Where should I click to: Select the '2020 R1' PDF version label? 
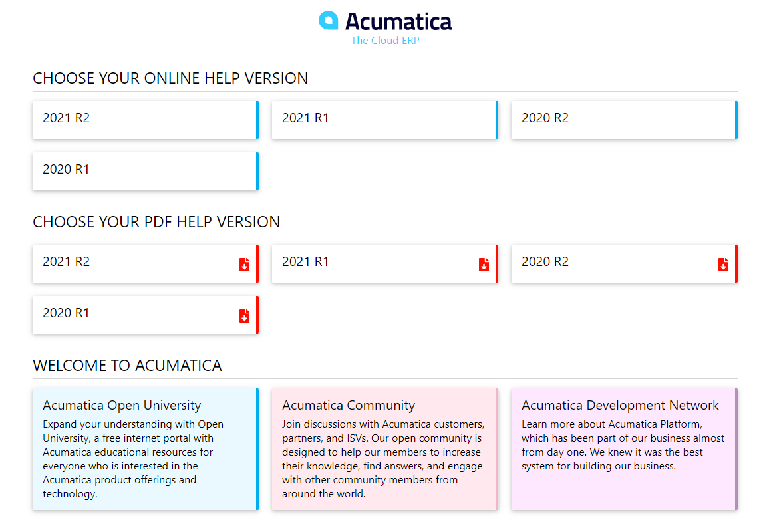pyautogui.click(x=67, y=313)
